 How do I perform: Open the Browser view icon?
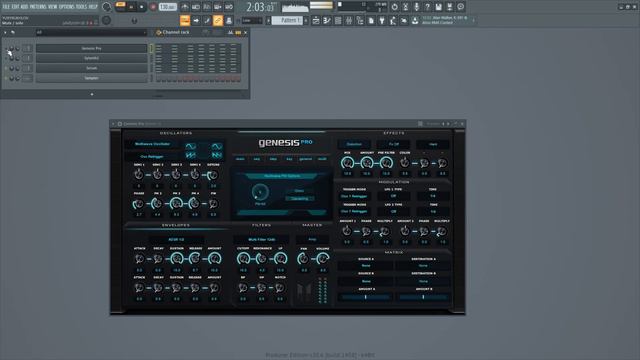pos(360,20)
